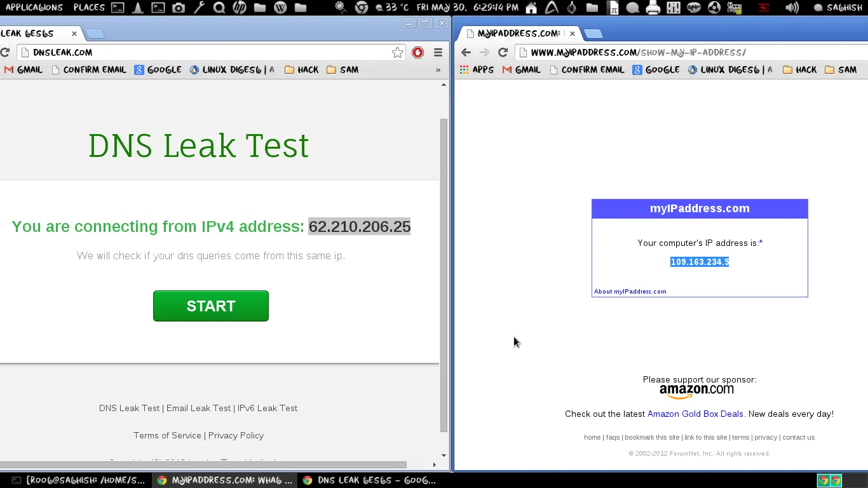Reload the dnsleak.com page
The height and width of the screenshot is (488, 868).
point(5,52)
